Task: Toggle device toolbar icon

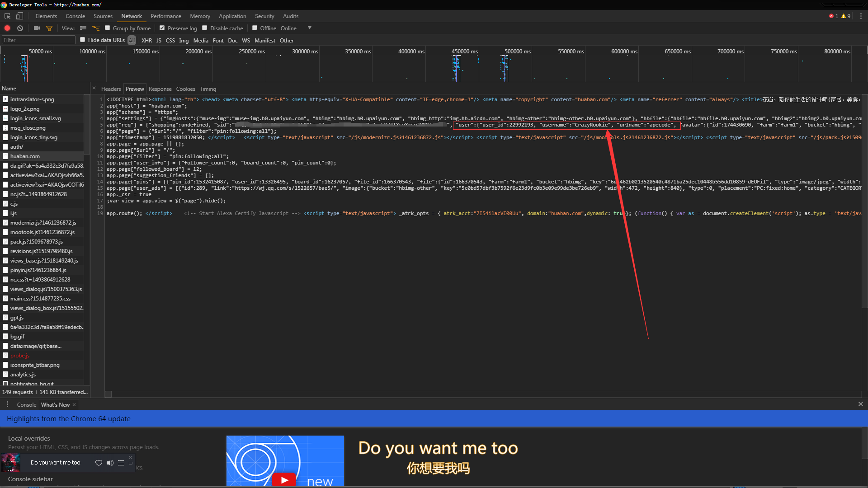Action: [19, 16]
